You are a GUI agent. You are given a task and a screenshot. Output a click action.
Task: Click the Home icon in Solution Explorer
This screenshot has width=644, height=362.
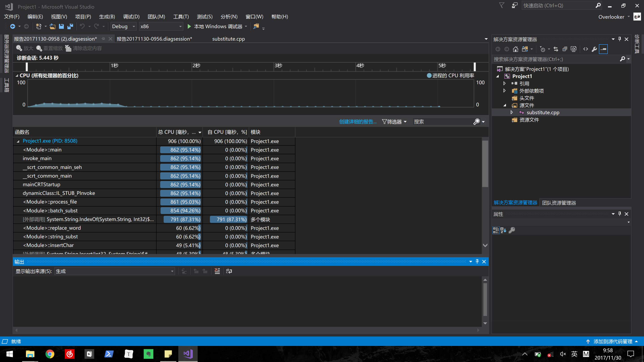[x=515, y=49]
